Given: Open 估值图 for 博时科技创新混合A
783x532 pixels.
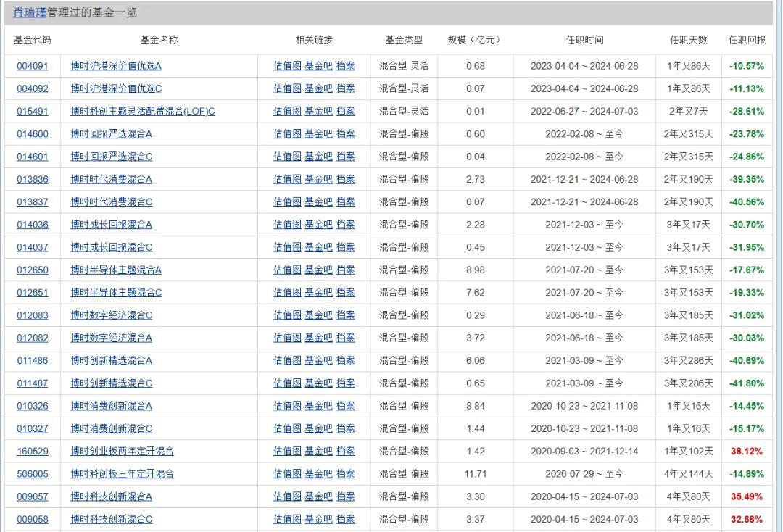Looking at the screenshot, I should click(287, 496).
